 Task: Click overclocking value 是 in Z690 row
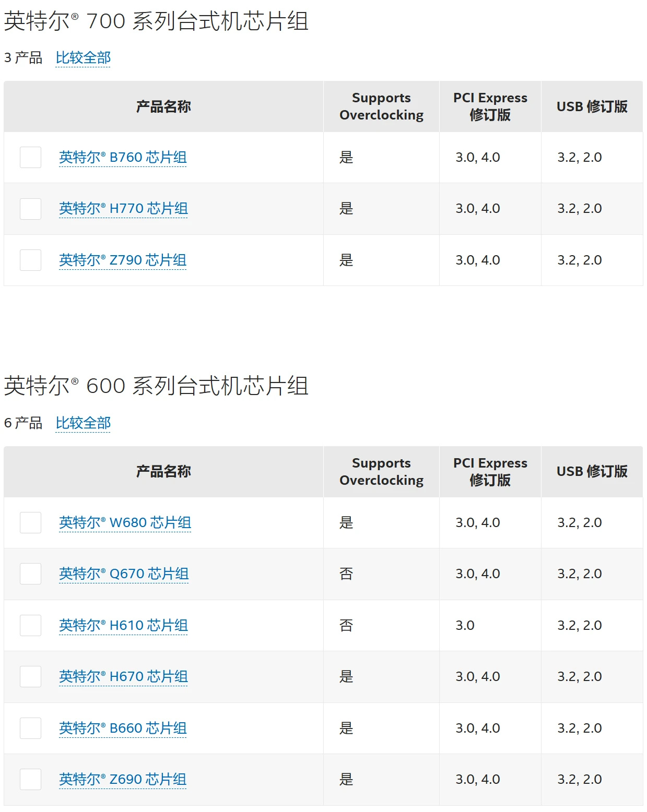pos(346,779)
